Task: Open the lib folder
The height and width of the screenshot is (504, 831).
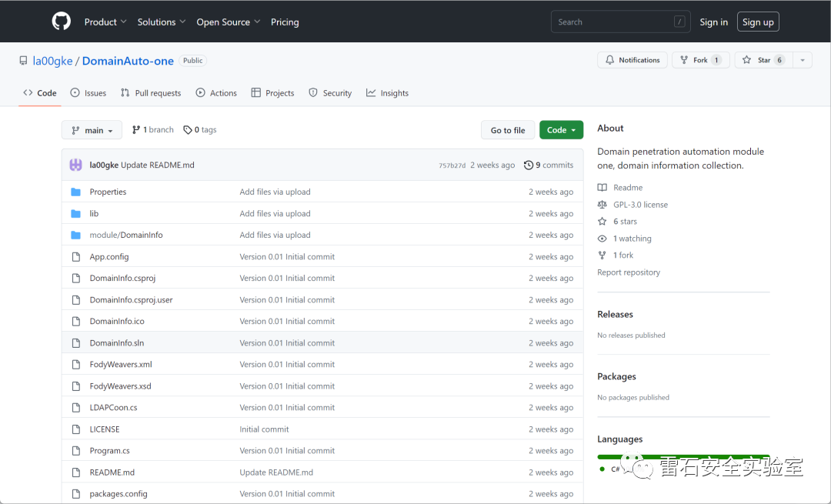Action: tap(94, 214)
